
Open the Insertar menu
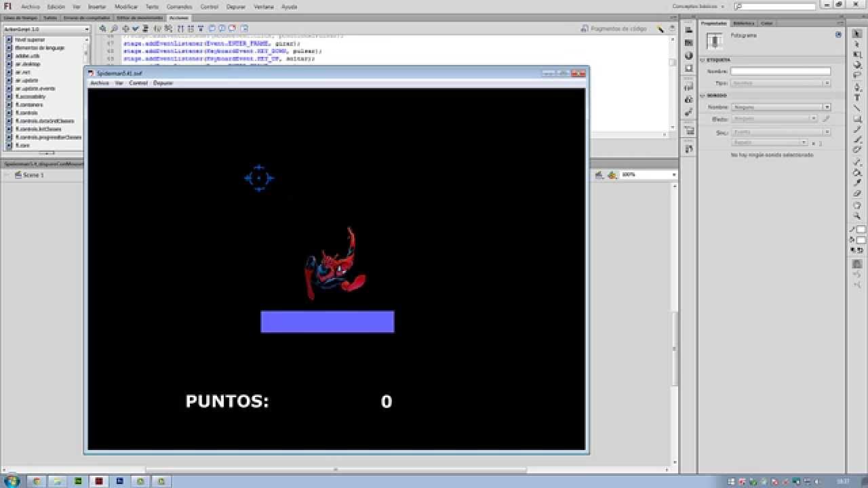coord(97,6)
